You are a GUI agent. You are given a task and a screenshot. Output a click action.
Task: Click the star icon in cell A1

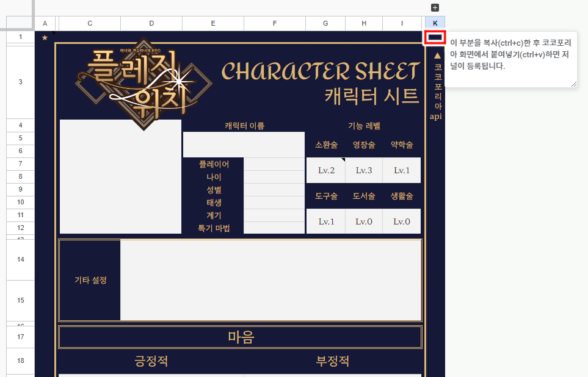click(x=45, y=37)
